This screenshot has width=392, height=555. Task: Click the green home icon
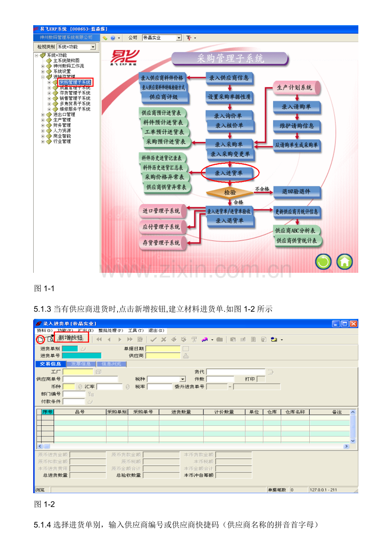pos(344,261)
